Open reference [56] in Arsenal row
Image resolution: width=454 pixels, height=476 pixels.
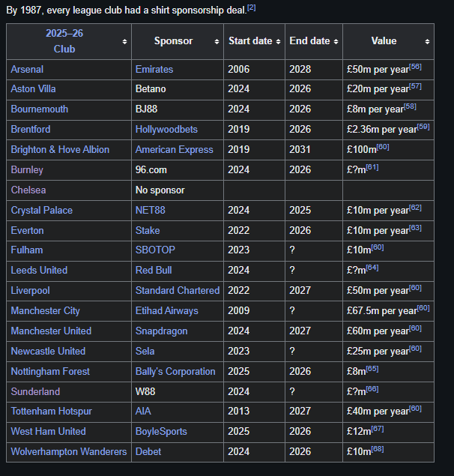pos(416,67)
